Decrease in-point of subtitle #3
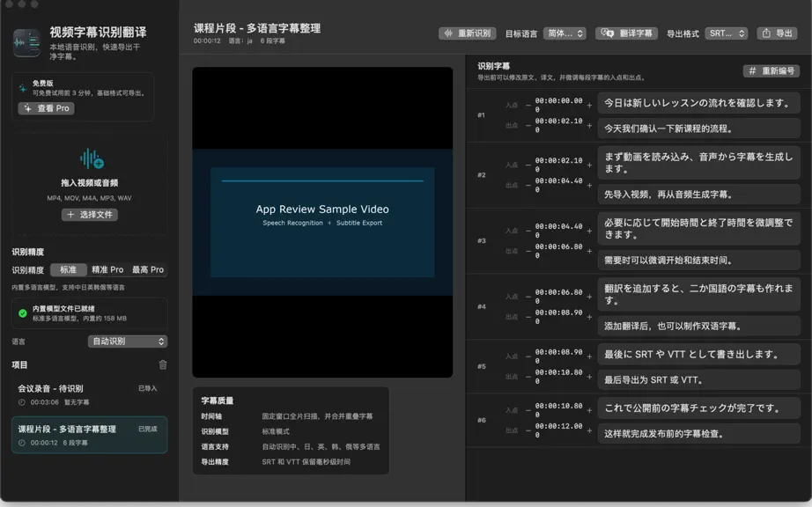The image size is (812, 507). click(528, 231)
